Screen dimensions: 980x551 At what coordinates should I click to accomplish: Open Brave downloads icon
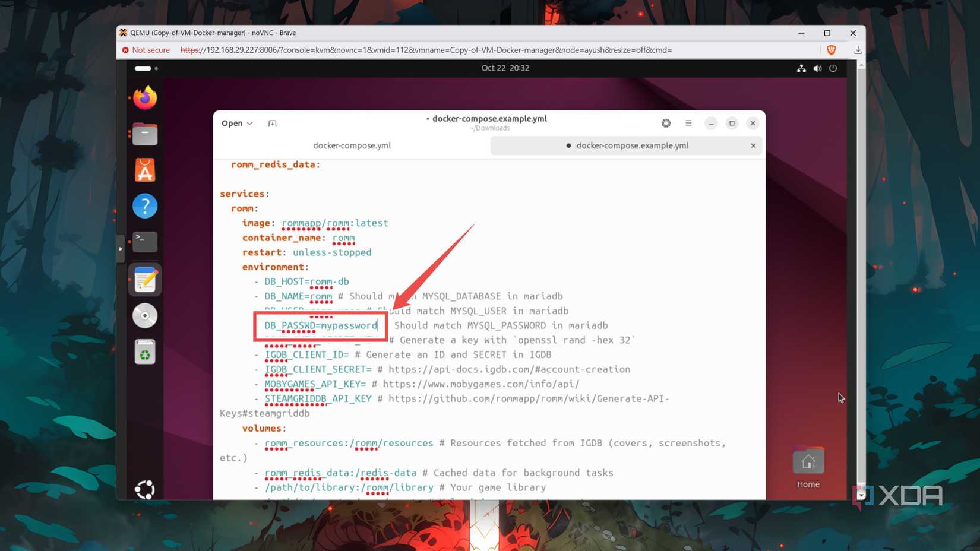[x=858, y=50]
